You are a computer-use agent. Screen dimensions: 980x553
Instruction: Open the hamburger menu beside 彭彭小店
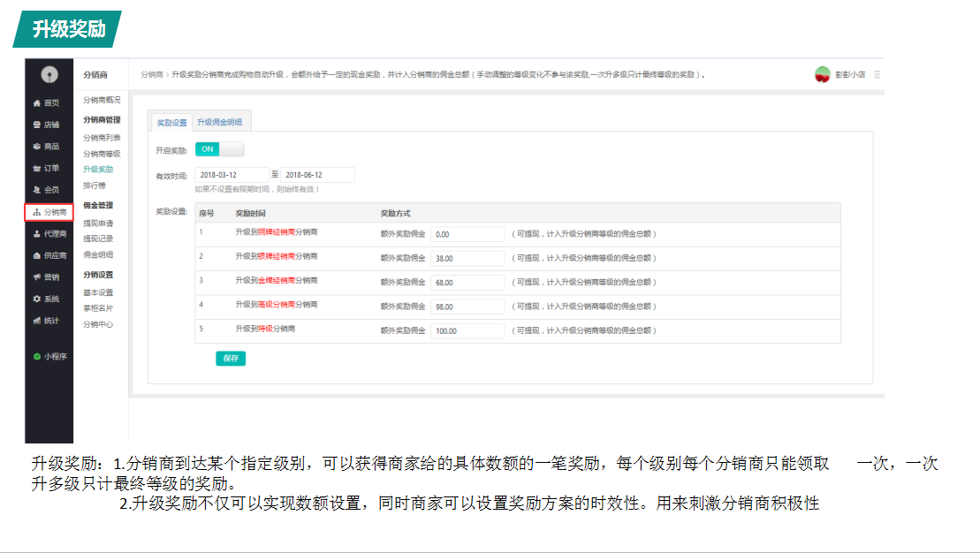click(x=877, y=75)
